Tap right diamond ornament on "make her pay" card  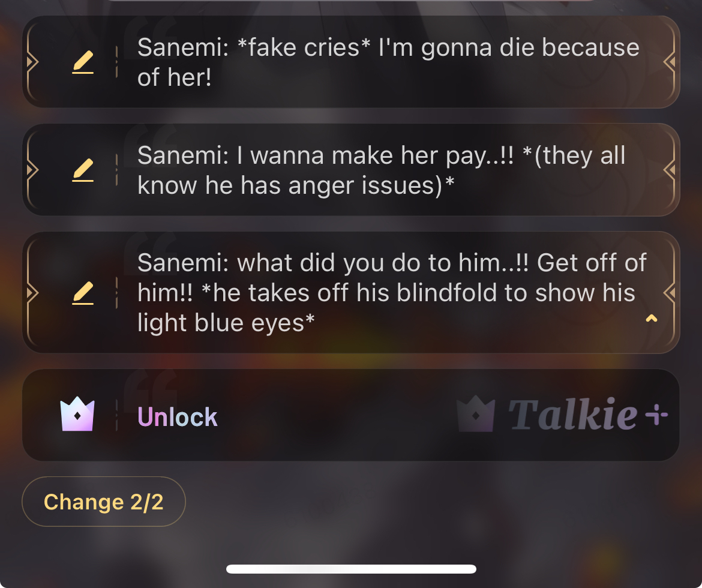(x=670, y=170)
